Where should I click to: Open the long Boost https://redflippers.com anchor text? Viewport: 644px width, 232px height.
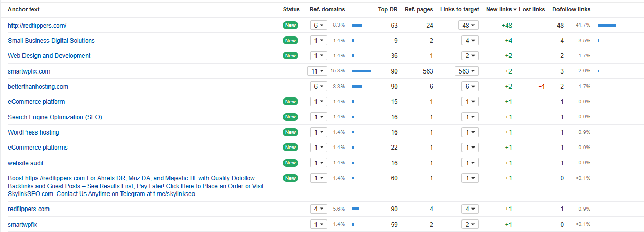[136, 186]
